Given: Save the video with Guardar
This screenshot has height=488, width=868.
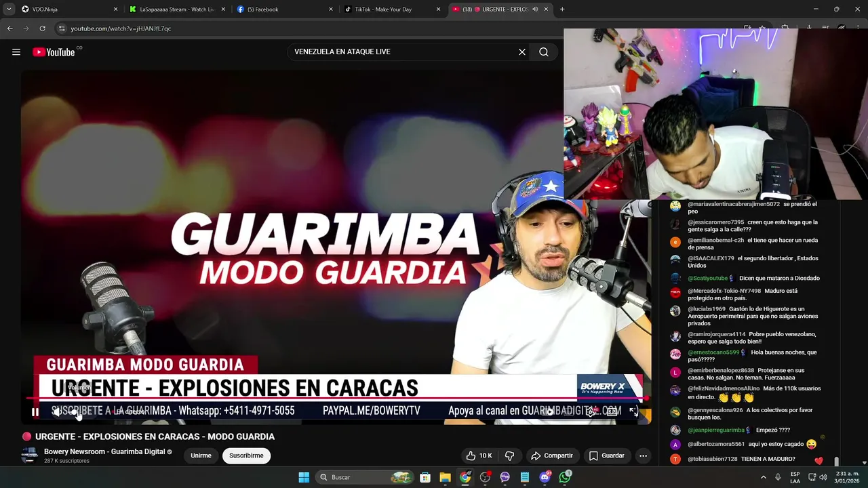Looking at the screenshot, I should [607, 455].
